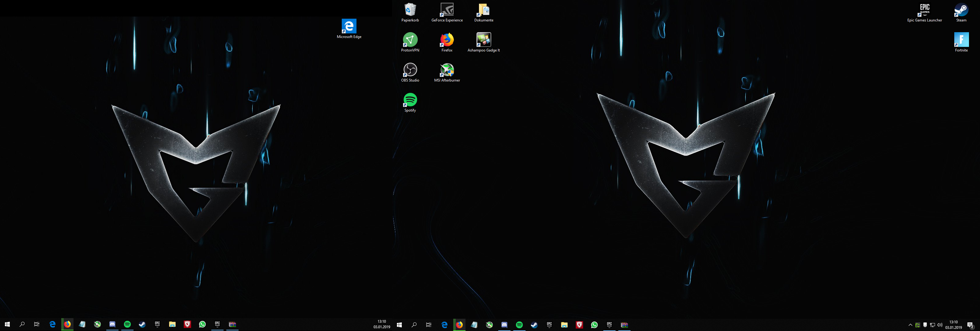Viewport: 980px width, 331px height.
Task: Open the volume control in system tray
Action: (940, 325)
